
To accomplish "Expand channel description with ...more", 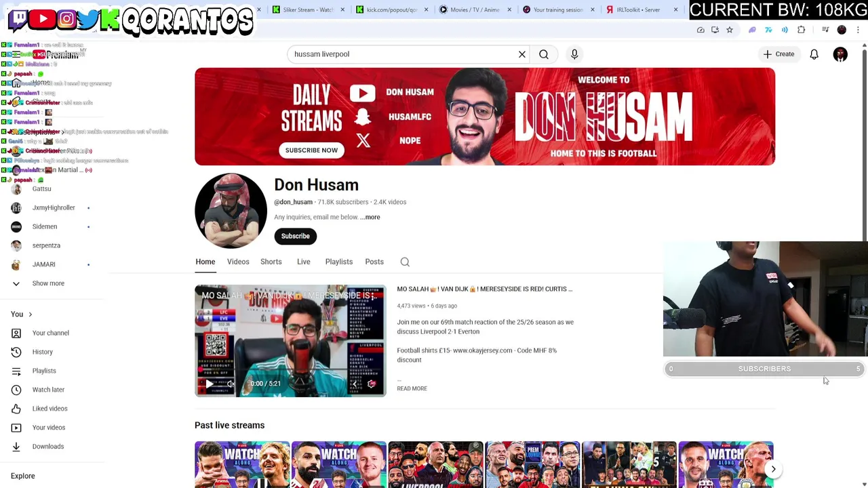I will coord(370,217).
